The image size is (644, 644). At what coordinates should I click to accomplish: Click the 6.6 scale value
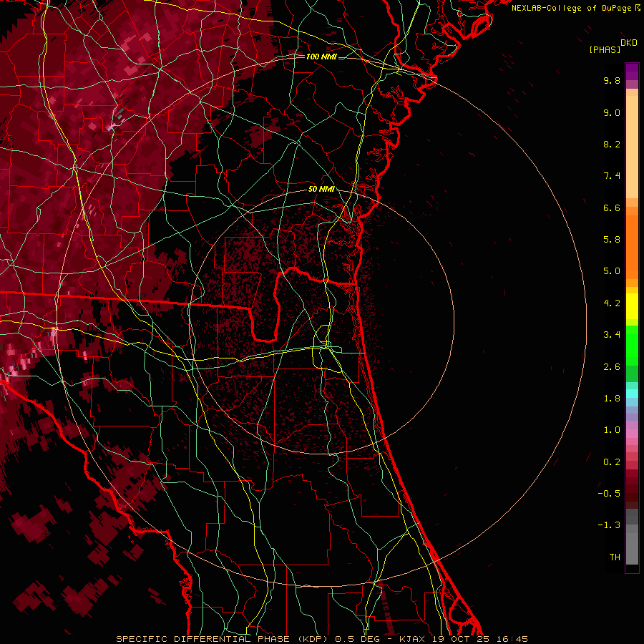(612, 208)
